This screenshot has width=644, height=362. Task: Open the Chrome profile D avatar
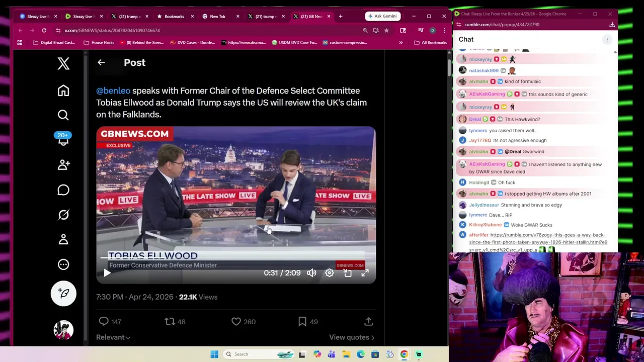coord(432,30)
